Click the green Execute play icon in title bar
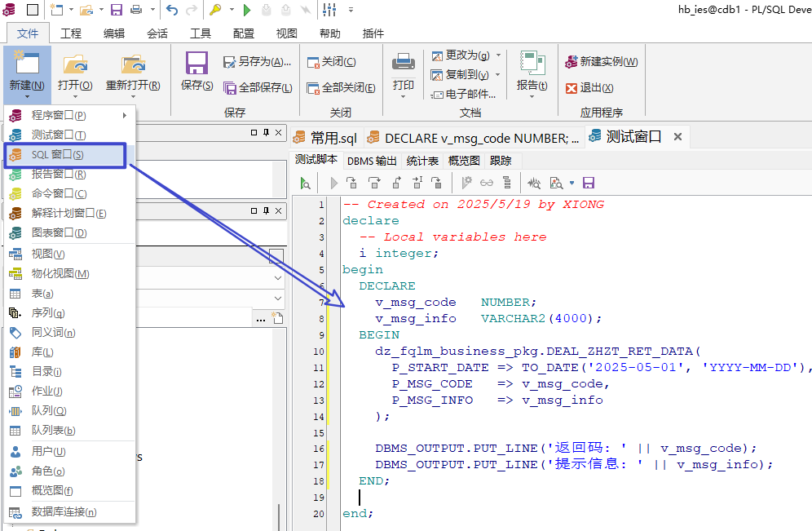Image resolution: width=812 pixels, height=531 pixels. 247,9
